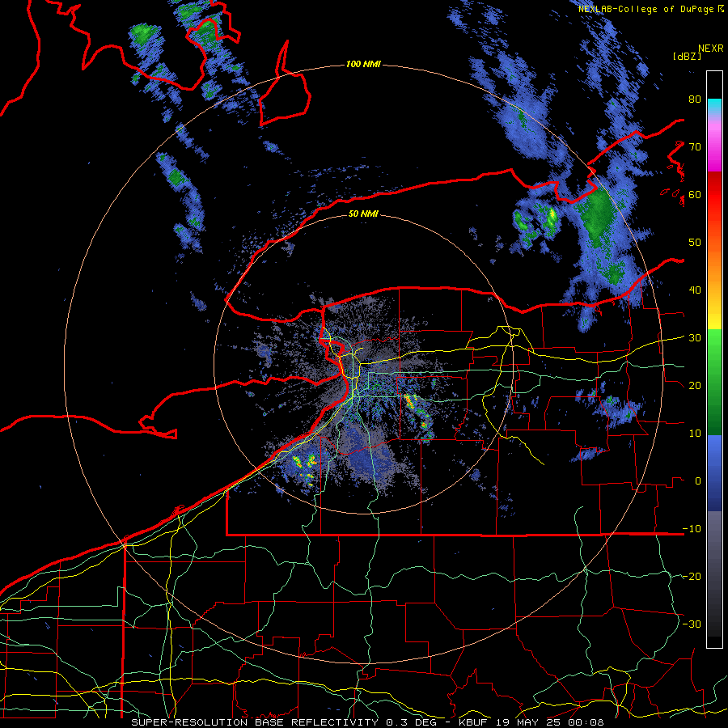This screenshot has height=728, width=728.
Task: Click the [dBZ] unit label
Action: (687, 56)
